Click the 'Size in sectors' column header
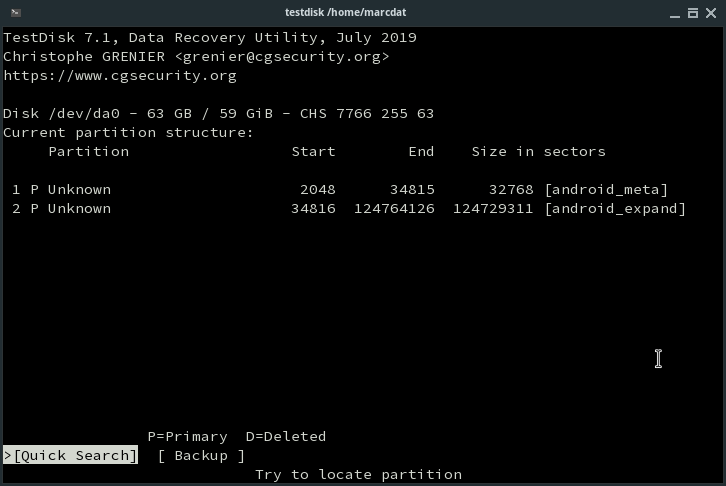 pos(538,152)
